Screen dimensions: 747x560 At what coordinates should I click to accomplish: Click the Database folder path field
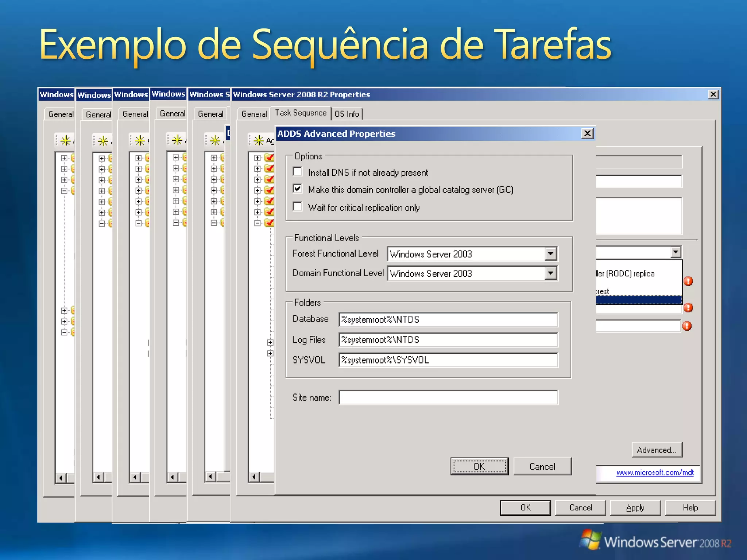pyautogui.click(x=448, y=320)
